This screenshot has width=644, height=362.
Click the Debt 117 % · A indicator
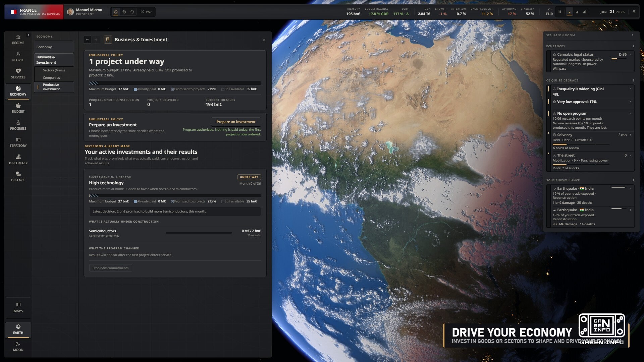pyautogui.click(x=401, y=12)
